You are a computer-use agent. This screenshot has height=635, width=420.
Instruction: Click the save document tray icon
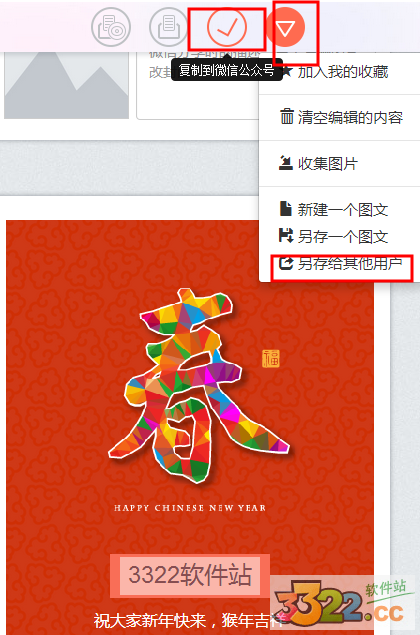click(168, 27)
